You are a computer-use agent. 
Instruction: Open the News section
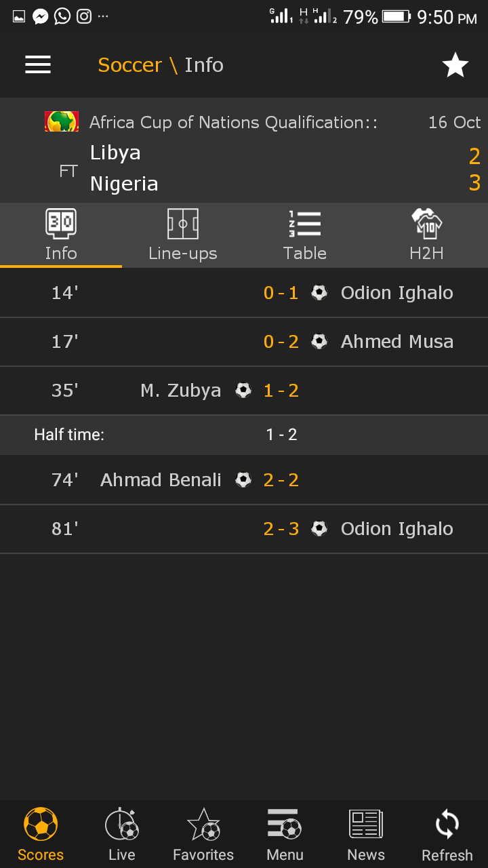click(x=366, y=834)
